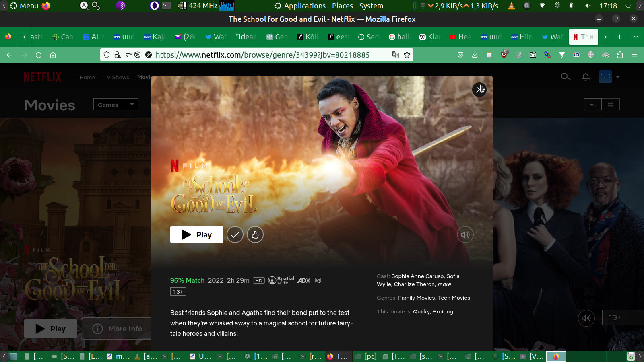Image resolution: width=644 pixels, height=362 pixels.
Task: Open the Firefox extensions puzzle menu
Action: tap(620, 55)
